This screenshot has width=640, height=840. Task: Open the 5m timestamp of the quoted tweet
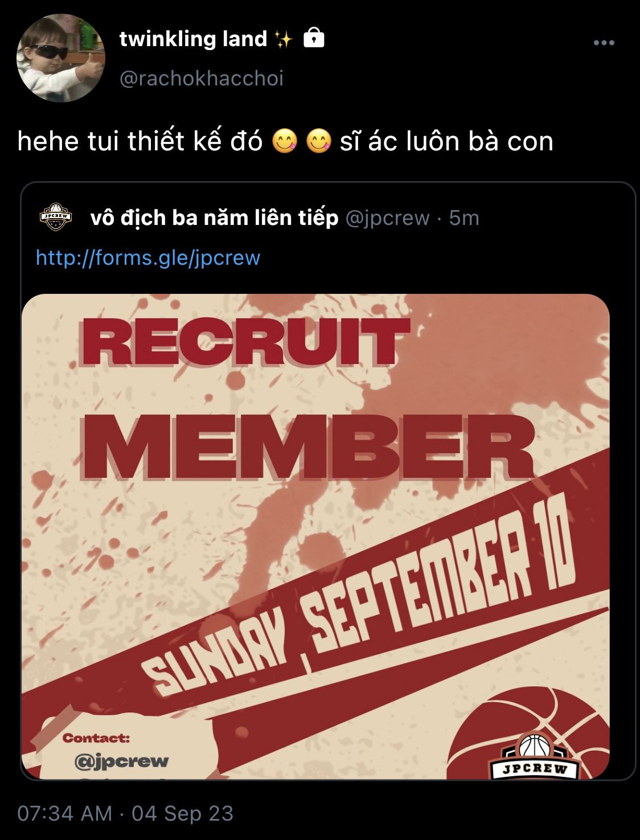464,218
